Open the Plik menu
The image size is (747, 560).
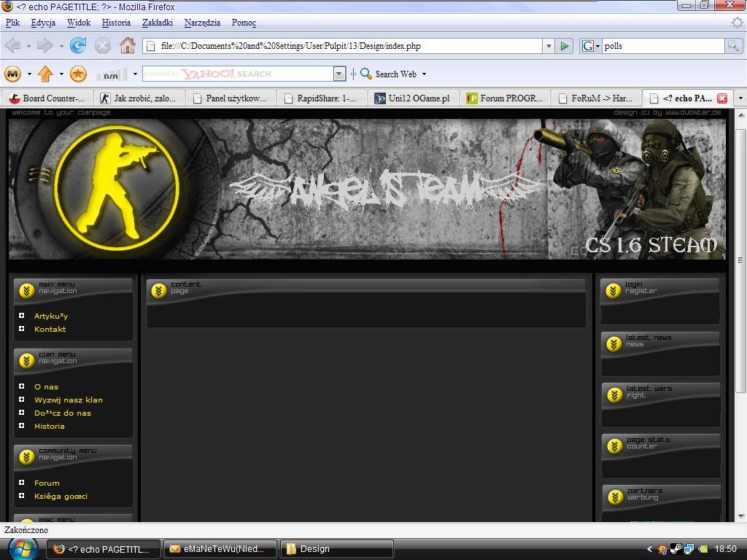13,23
